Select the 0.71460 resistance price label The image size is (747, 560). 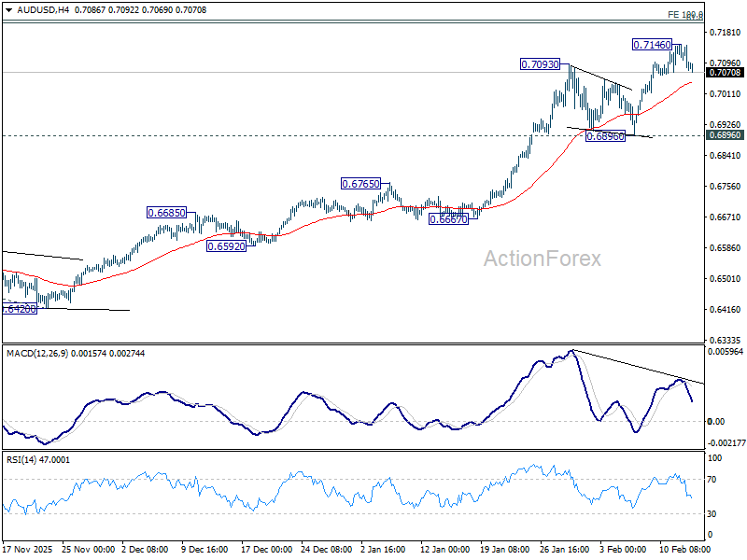tap(651, 43)
